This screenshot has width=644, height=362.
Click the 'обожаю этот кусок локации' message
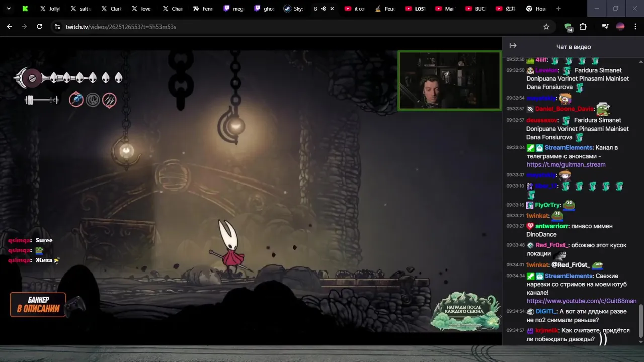click(x=577, y=249)
